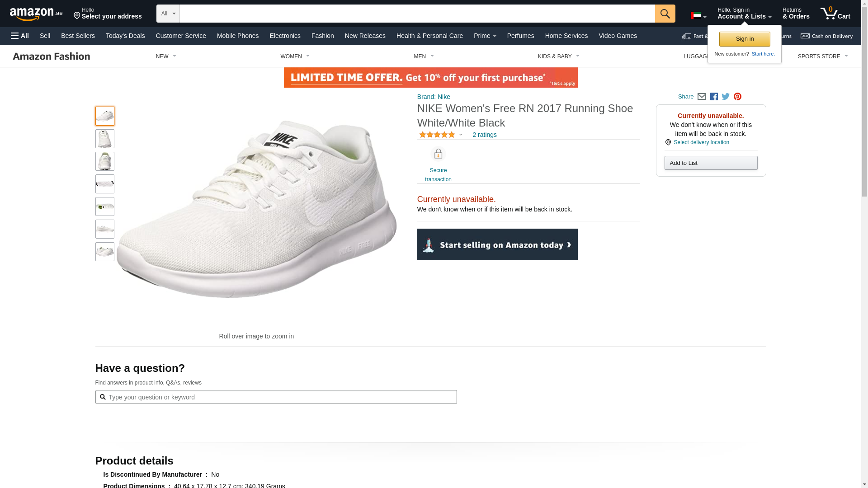Expand the star ratings breakdown arrow
The height and width of the screenshot is (488, 868).
[x=461, y=135]
